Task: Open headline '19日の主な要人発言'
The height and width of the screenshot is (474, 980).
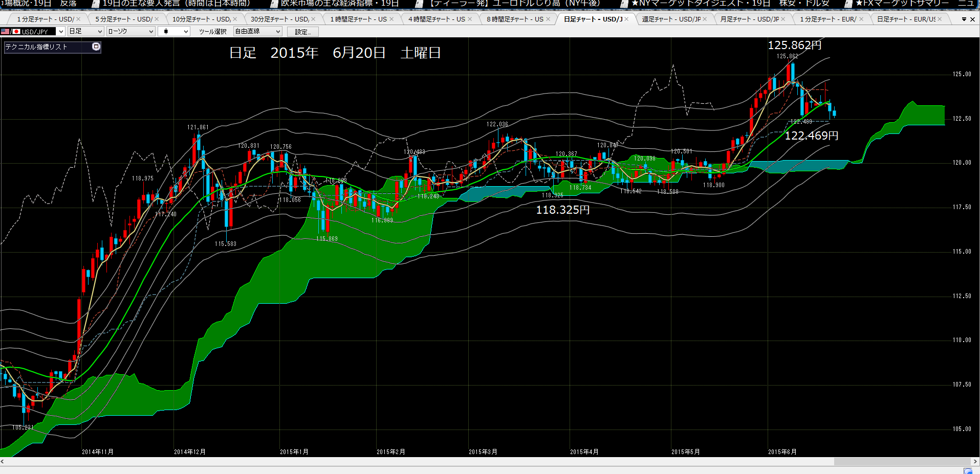Action: pos(177,4)
